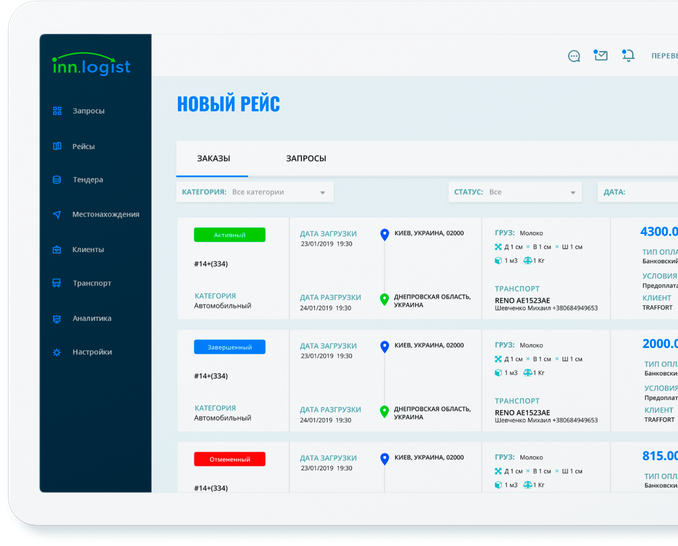The image size is (678, 546).
Task: Click the Запросы grid icon in sidebar
Action: point(57,111)
